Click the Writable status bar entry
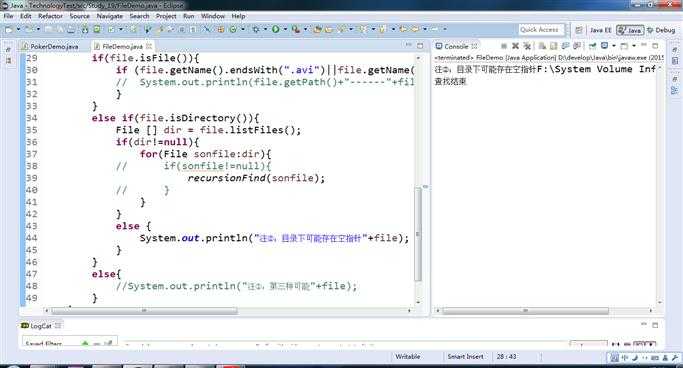Viewport: 683px width, 368px height. [x=408, y=356]
